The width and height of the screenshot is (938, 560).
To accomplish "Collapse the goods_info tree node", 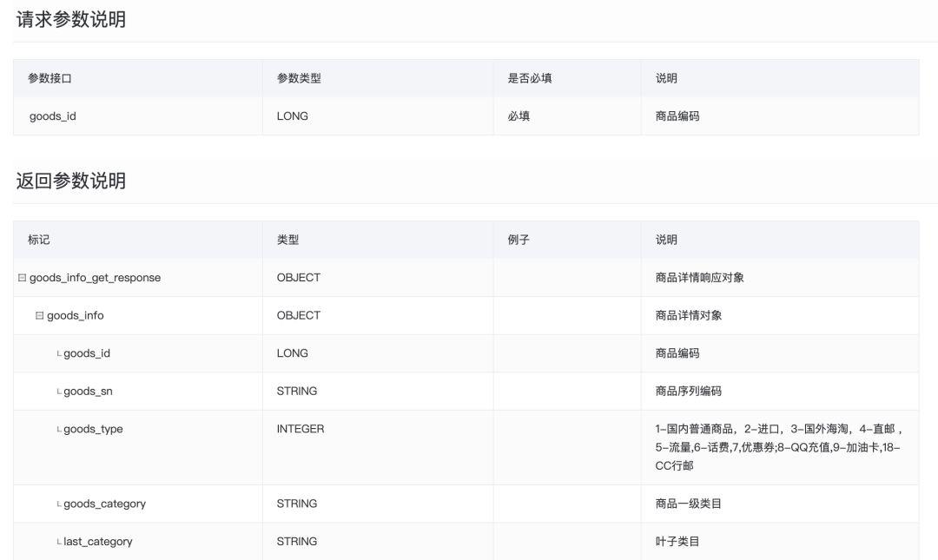I will 39,315.
